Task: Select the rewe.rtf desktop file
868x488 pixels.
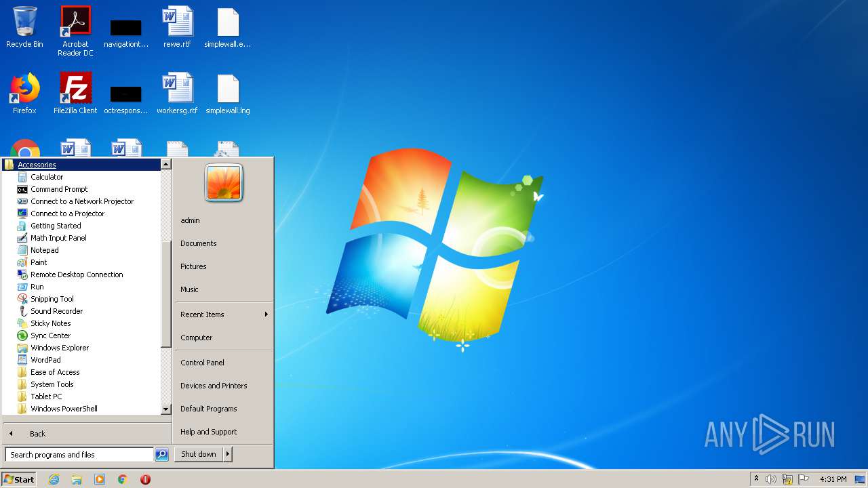Action: point(177,27)
